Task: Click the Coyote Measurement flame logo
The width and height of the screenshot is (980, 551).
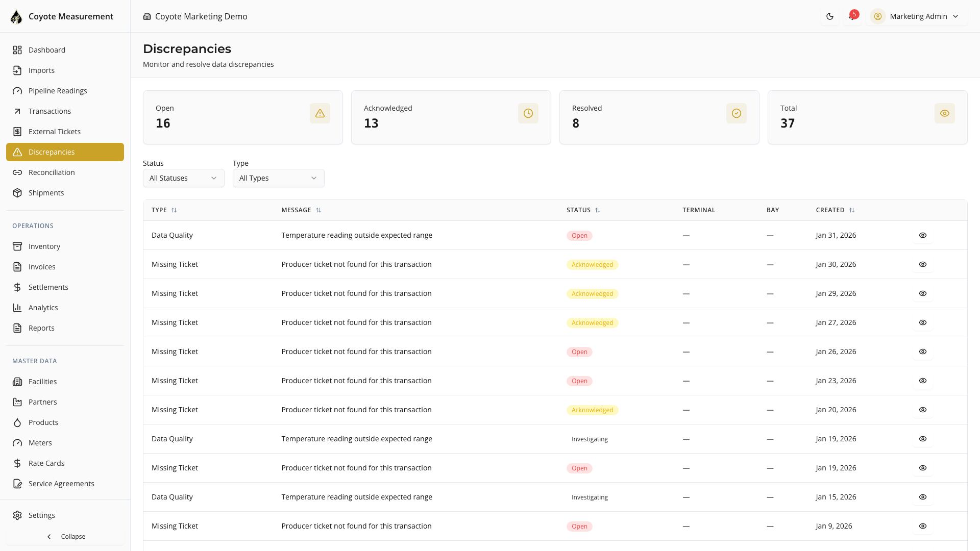Action: pyautogui.click(x=16, y=16)
